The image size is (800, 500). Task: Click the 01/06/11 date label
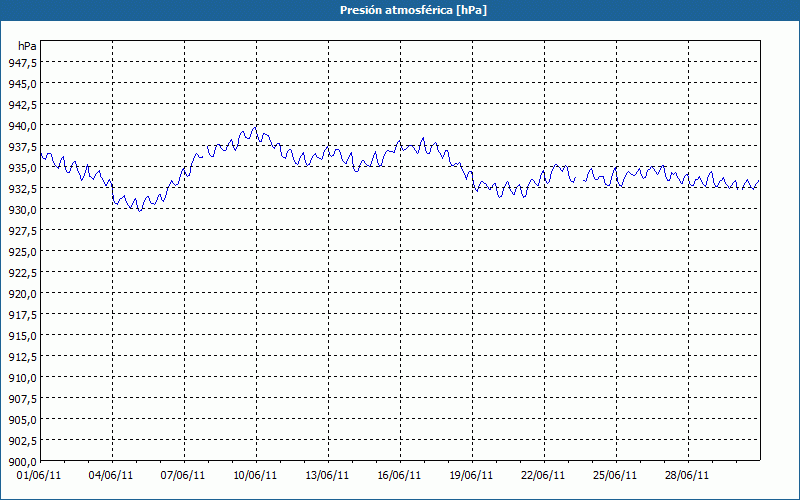tap(39, 475)
